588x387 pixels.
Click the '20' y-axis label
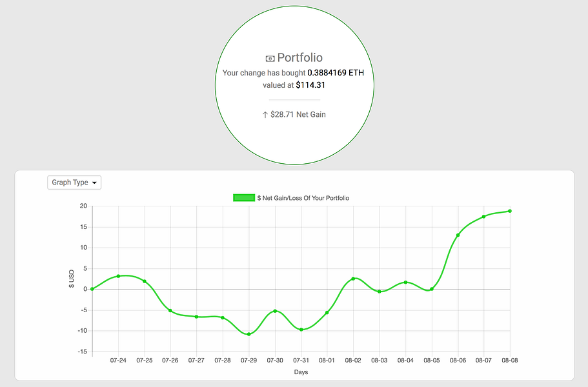[83, 206]
